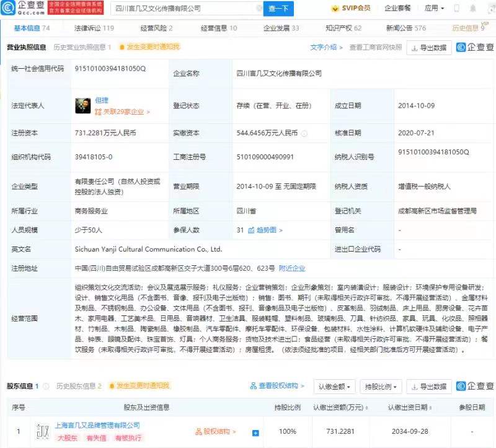Viewport: 496px width, 448px height.
Task: Open 查看股权结构 link
Action: (x=277, y=386)
